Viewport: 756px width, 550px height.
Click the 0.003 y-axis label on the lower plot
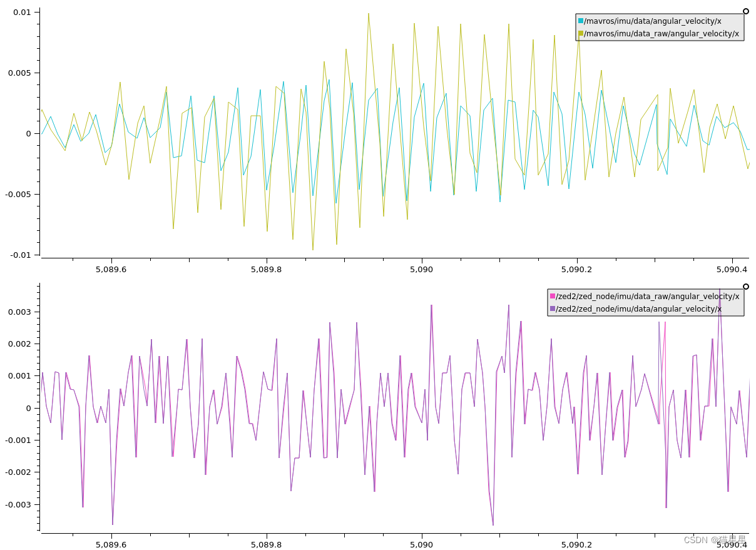19,312
